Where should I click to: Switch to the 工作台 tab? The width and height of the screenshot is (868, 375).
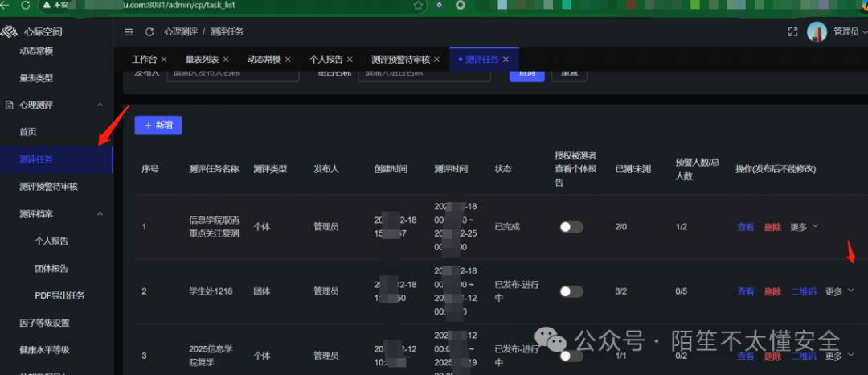pyautogui.click(x=144, y=60)
